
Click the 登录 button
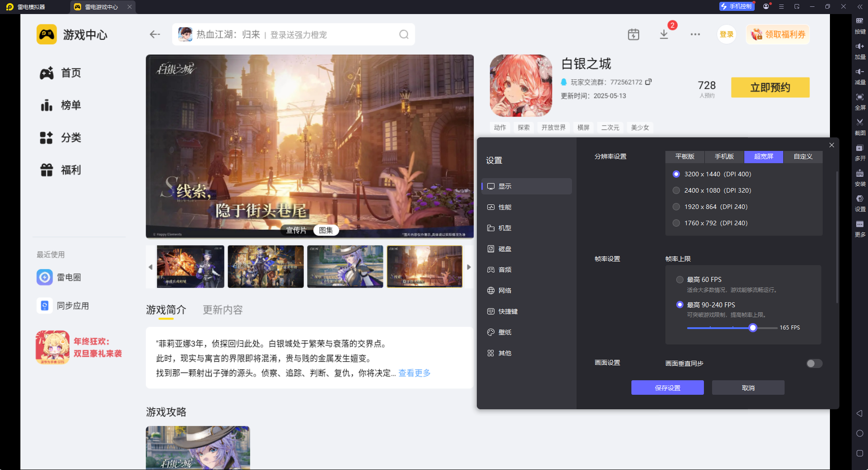pyautogui.click(x=727, y=34)
